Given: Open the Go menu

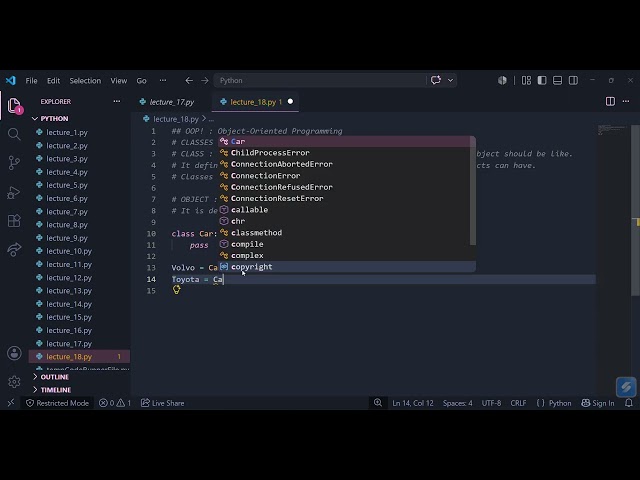Looking at the screenshot, I should (142, 80).
